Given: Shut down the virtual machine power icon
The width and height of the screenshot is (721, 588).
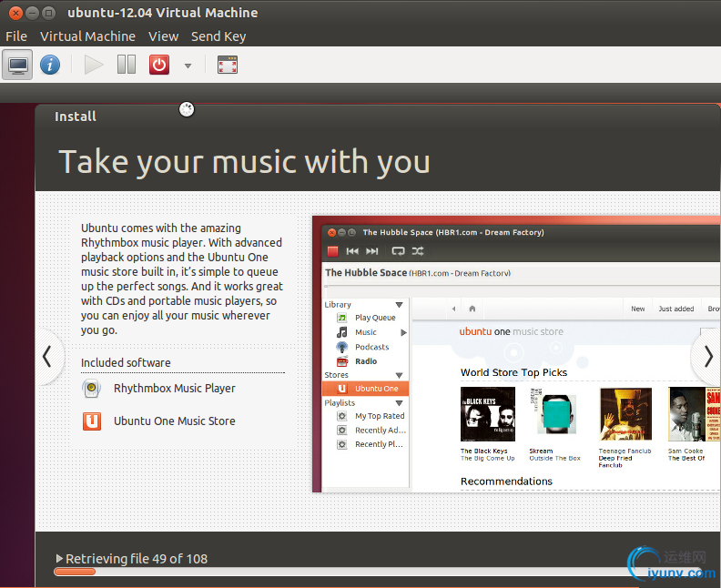Looking at the screenshot, I should click(x=159, y=65).
